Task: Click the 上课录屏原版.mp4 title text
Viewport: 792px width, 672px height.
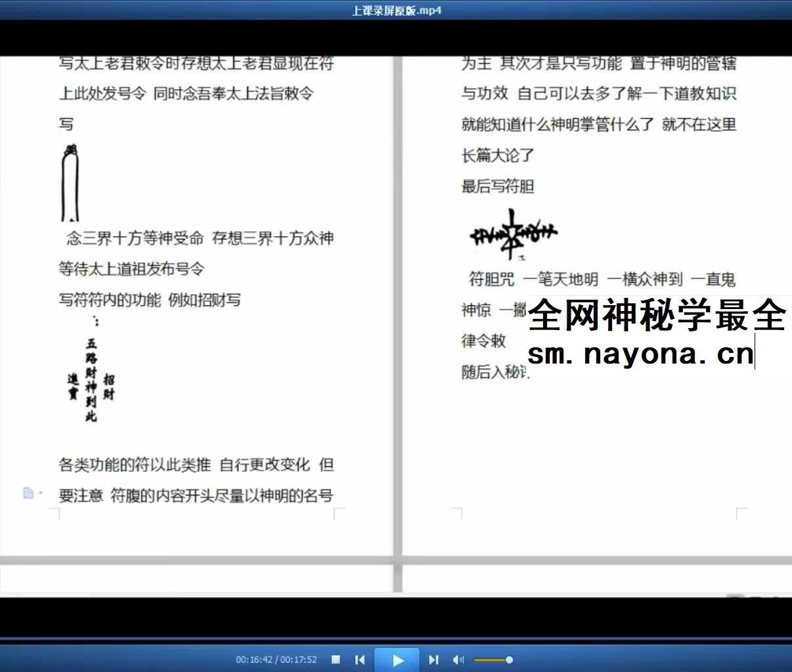Action: pos(396,10)
